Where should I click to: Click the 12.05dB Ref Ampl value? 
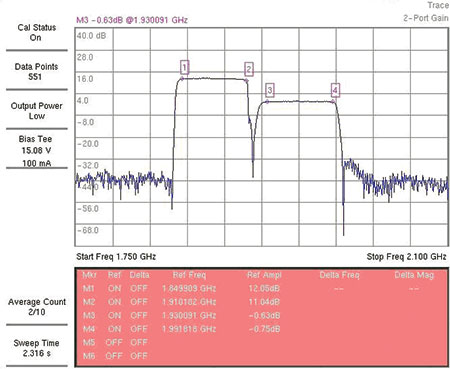pyautogui.click(x=264, y=288)
